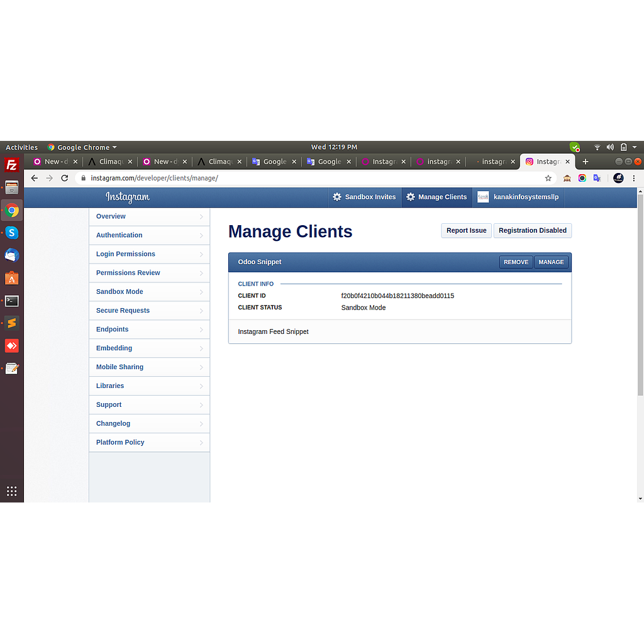Image resolution: width=644 pixels, height=644 pixels.
Task: Go forward in browser history
Action: pyautogui.click(x=49, y=178)
